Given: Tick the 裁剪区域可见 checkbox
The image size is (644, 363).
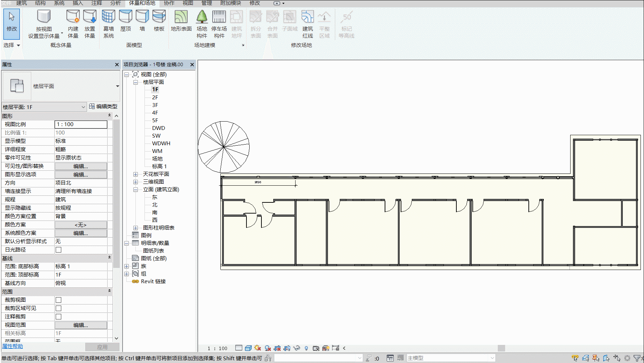Looking at the screenshot, I should click(58, 308).
